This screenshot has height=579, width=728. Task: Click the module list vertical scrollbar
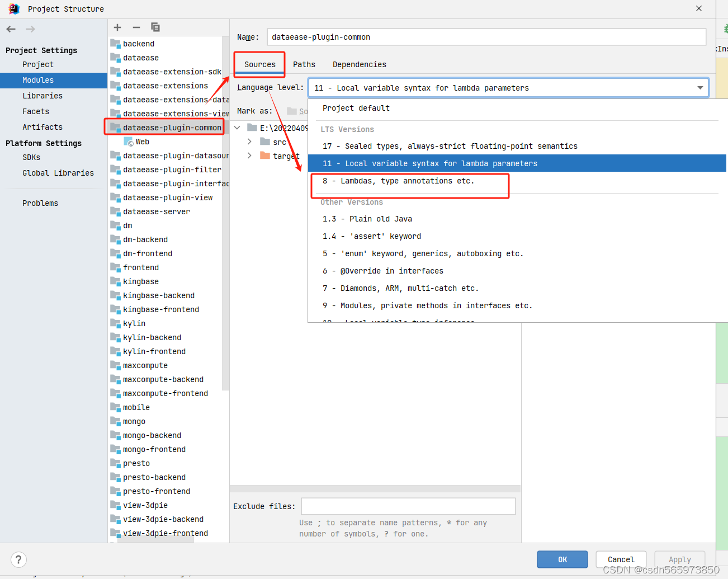[x=225, y=213]
